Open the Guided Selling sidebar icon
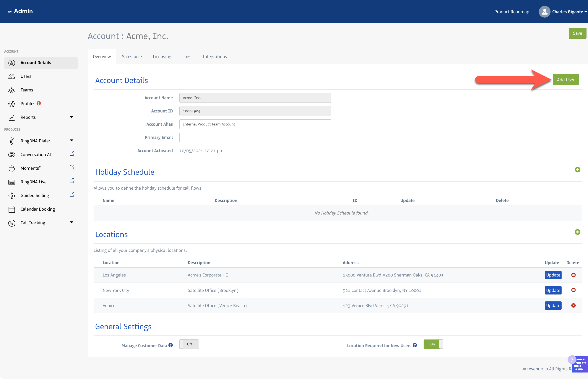This screenshot has height=379, width=588. tap(11, 196)
